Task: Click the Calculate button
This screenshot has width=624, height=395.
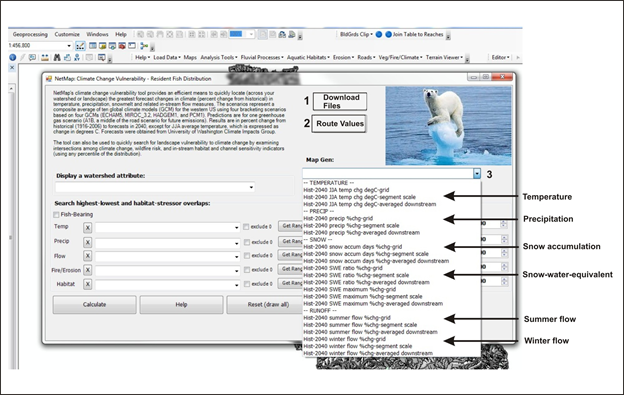Action: [95, 305]
